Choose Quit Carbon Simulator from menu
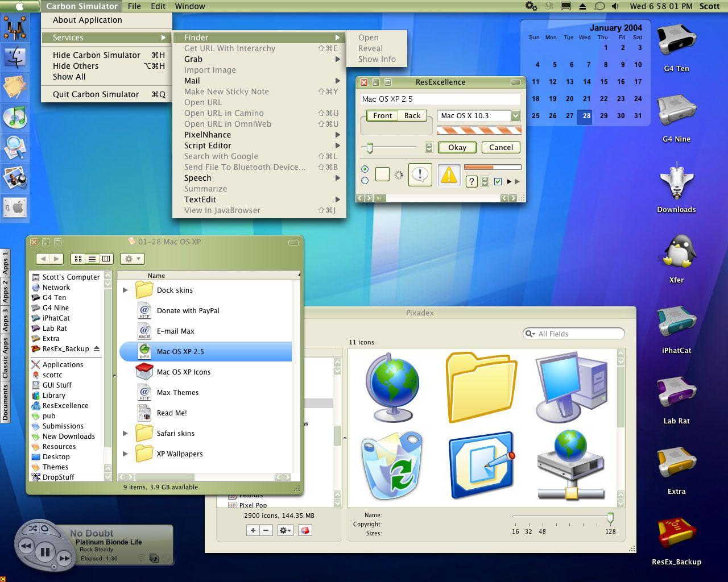 (x=96, y=94)
